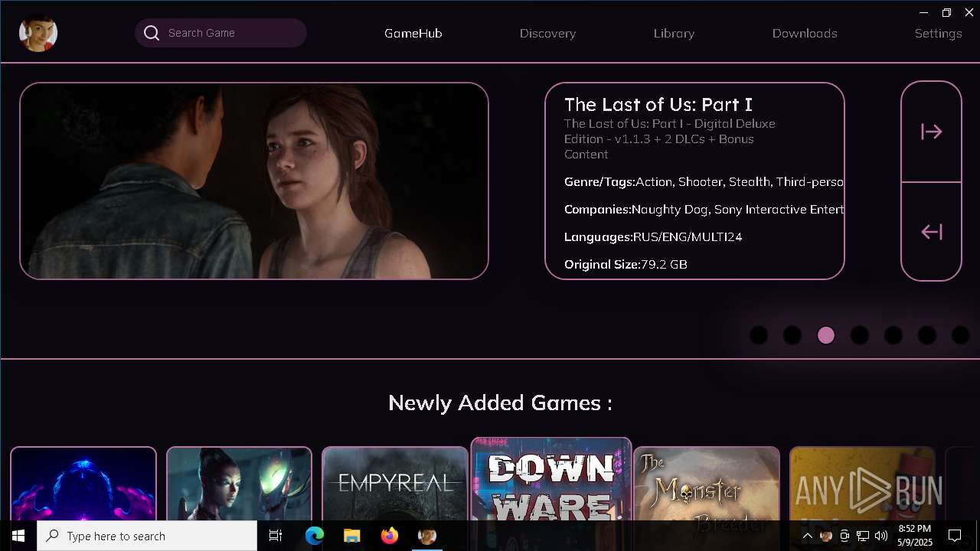Click The Last of Us: Part I title
The width and height of the screenshot is (980, 551).
click(658, 104)
